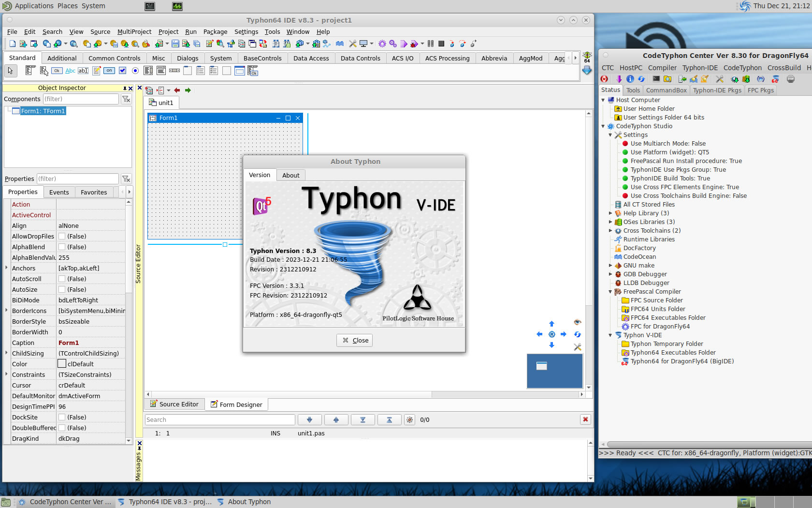812x508 pixels.
Task: Collapse the Host Computer tree node
Action: (x=603, y=100)
